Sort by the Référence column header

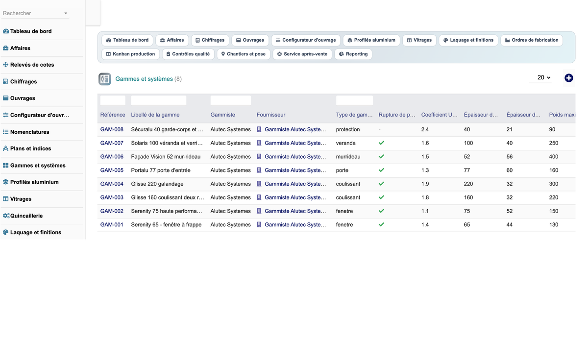pos(113,115)
